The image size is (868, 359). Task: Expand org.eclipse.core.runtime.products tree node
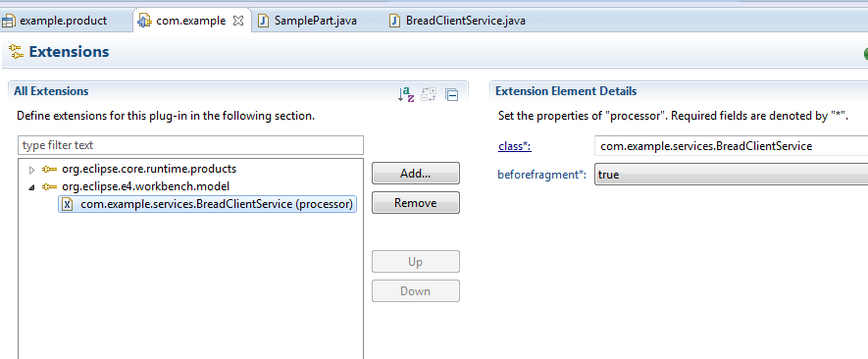[31, 170]
